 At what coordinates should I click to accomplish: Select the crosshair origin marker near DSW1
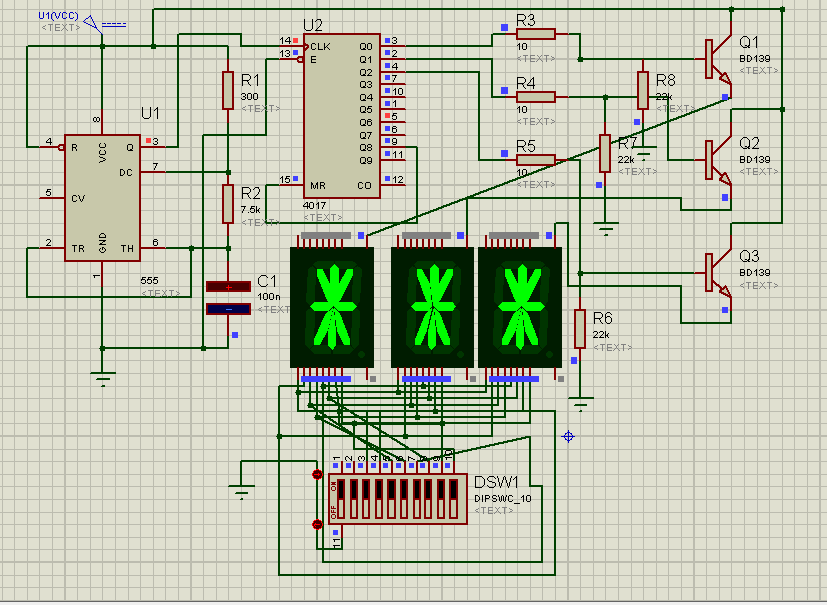[x=568, y=436]
